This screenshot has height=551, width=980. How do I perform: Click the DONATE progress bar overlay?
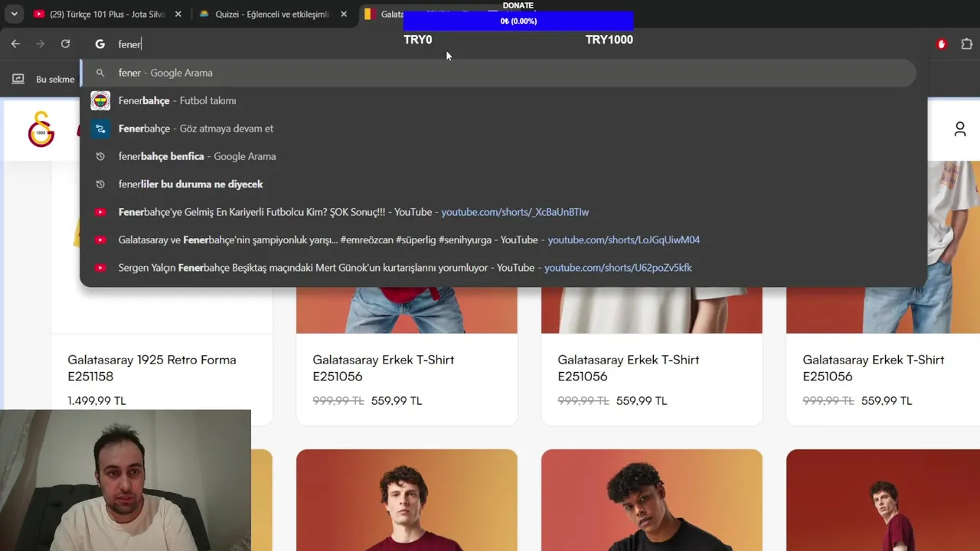(x=518, y=21)
